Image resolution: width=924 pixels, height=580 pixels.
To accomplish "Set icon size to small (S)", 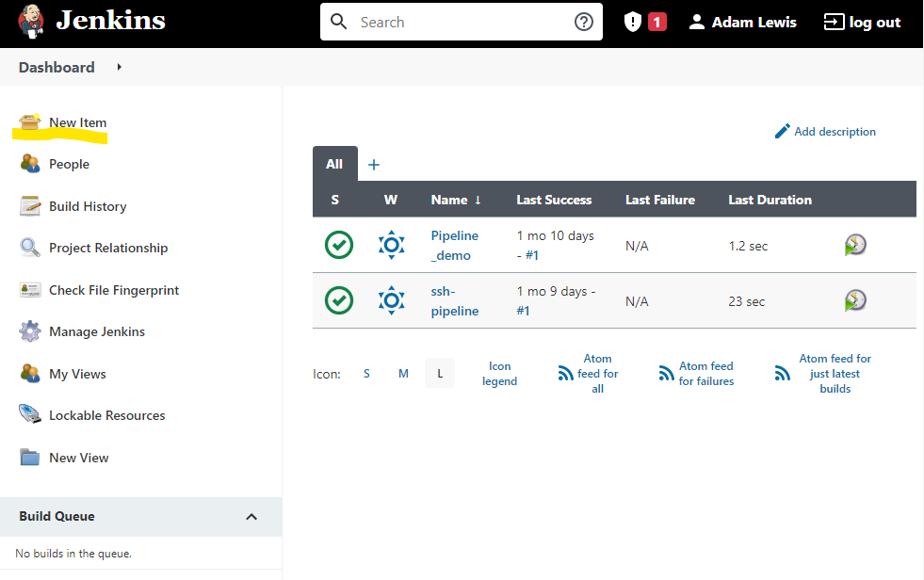I will click(366, 373).
